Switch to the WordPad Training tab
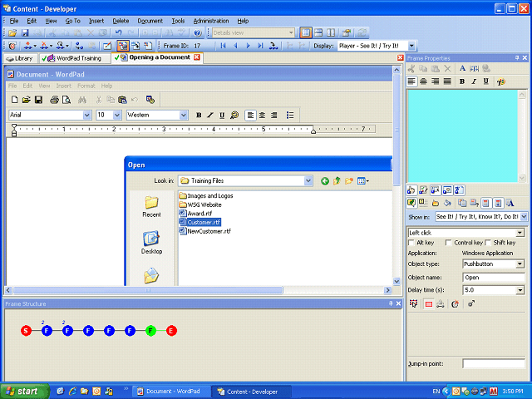 (x=74, y=58)
